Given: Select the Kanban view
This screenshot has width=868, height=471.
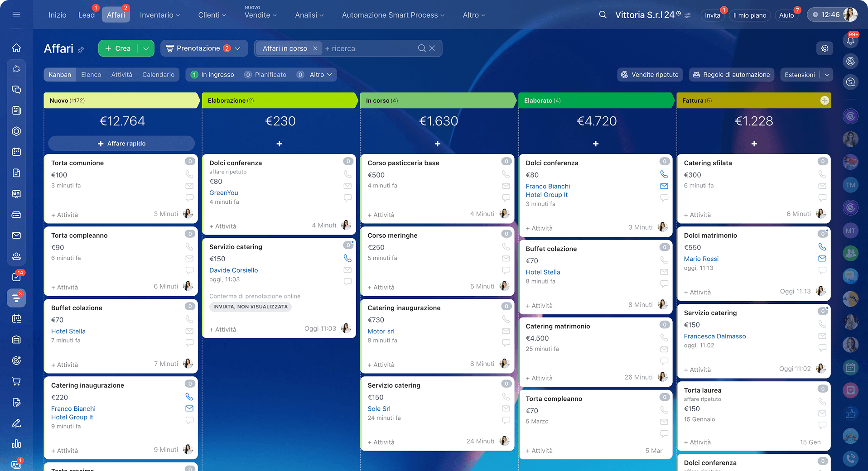Looking at the screenshot, I should tap(60, 75).
